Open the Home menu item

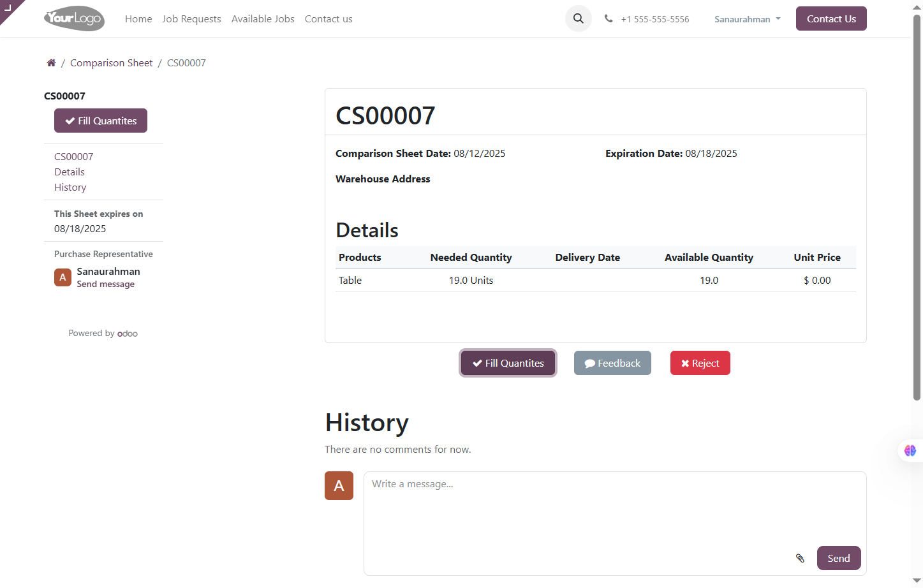(138, 19)
